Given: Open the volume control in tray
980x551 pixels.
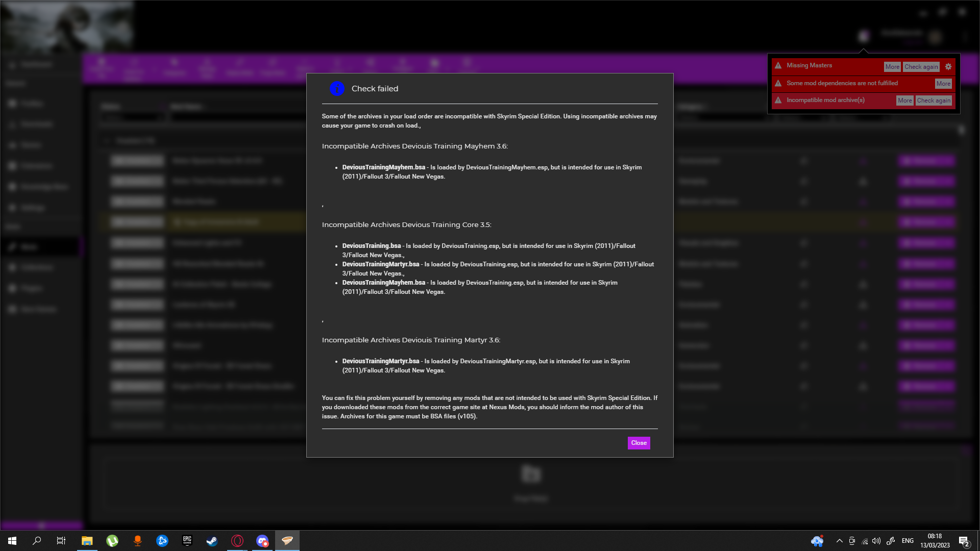Looking at the screenshot, I should [876, 541].
